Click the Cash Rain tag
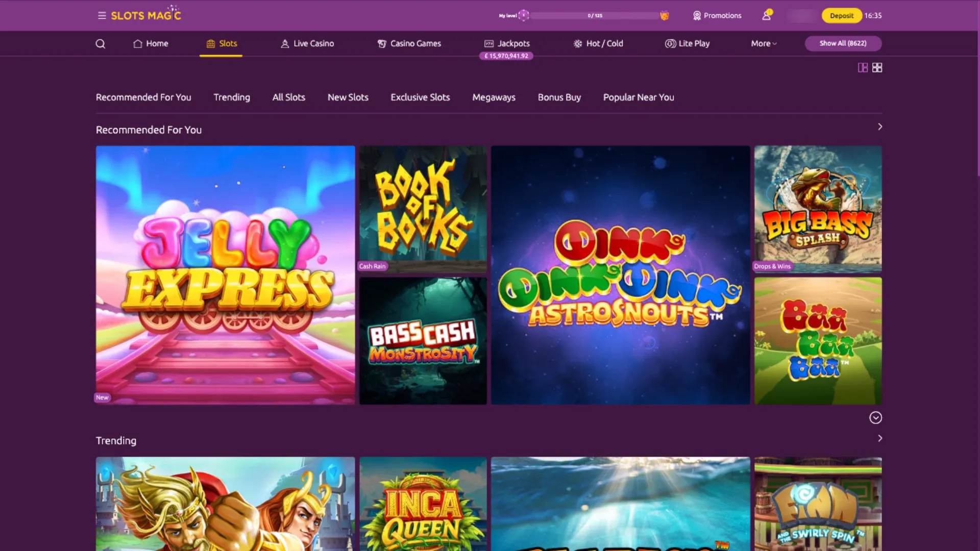 click(x=372, y=266)
